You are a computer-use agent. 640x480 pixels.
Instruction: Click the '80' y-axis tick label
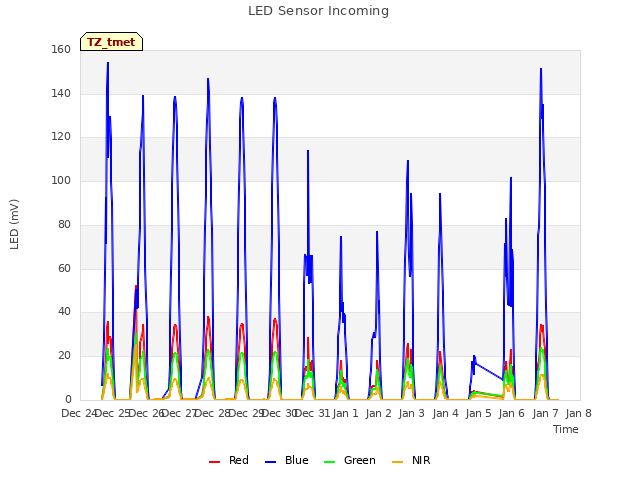pyautogui.click(x=64, y=224)
